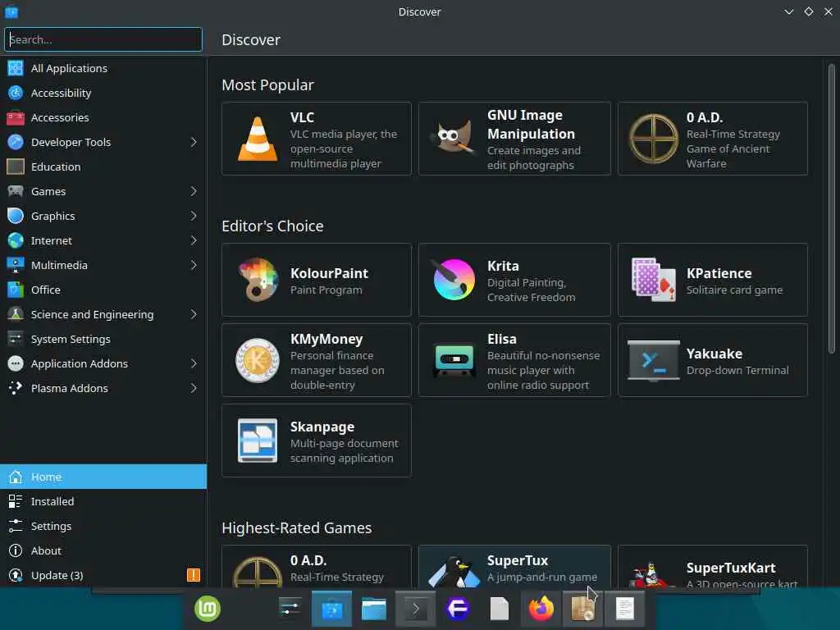Open the Yakuake app title

pos(714,354)
